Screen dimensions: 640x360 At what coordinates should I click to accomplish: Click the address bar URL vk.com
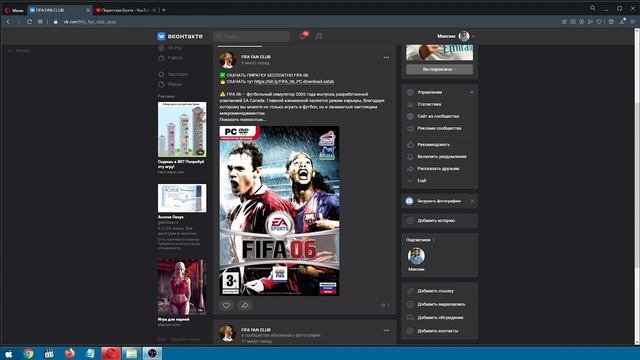pos(90,22)
